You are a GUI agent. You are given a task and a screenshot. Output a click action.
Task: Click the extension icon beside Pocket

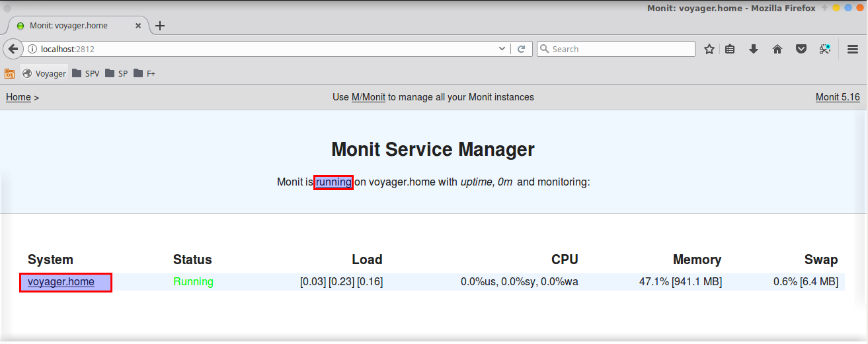824,49
